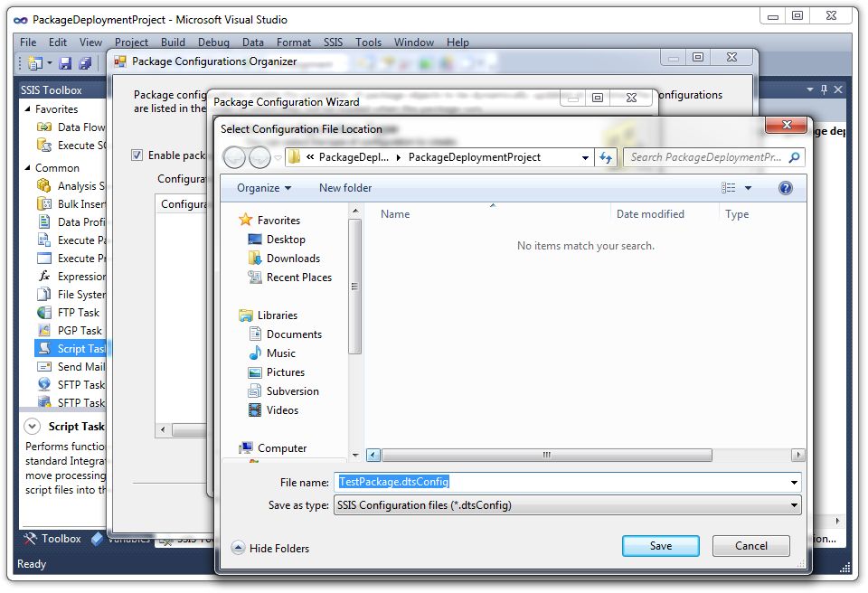Select Subversion library
Screen dimensions: 868x593
283,391
